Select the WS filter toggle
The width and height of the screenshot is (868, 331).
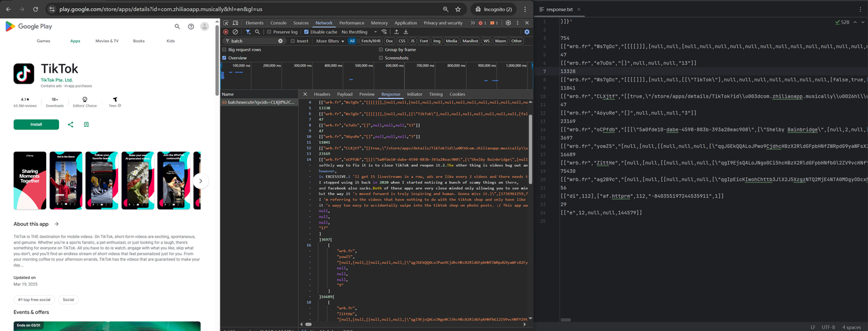486,41
